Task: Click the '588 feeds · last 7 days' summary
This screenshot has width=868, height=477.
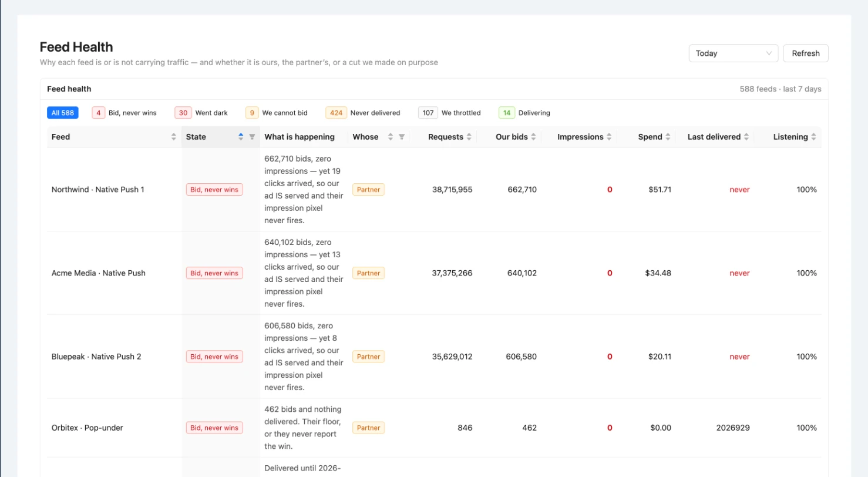Action: point(780,89)
